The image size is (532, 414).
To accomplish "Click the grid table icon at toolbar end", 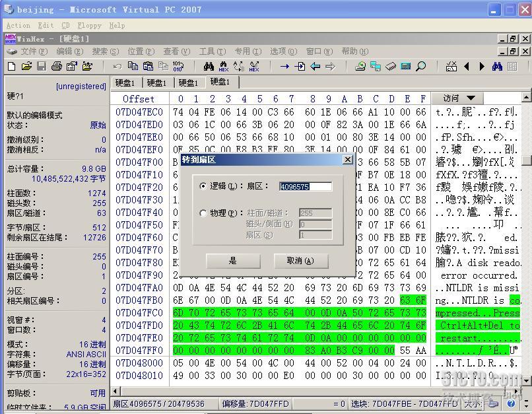I will point(512,67).
